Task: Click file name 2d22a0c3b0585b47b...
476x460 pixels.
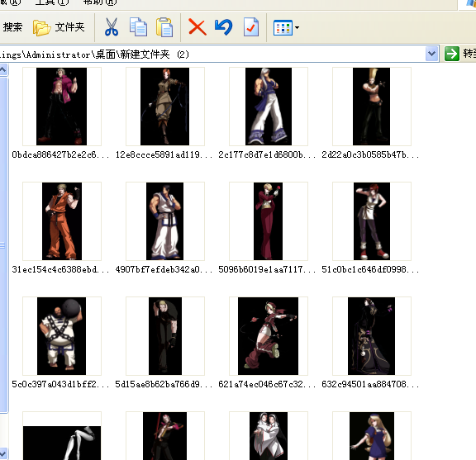Action: click(x=370, y=154)
